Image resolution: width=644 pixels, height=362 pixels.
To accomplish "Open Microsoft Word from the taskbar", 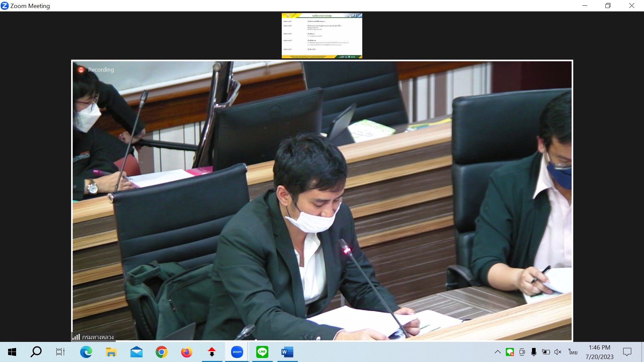I will coord(287,352).
